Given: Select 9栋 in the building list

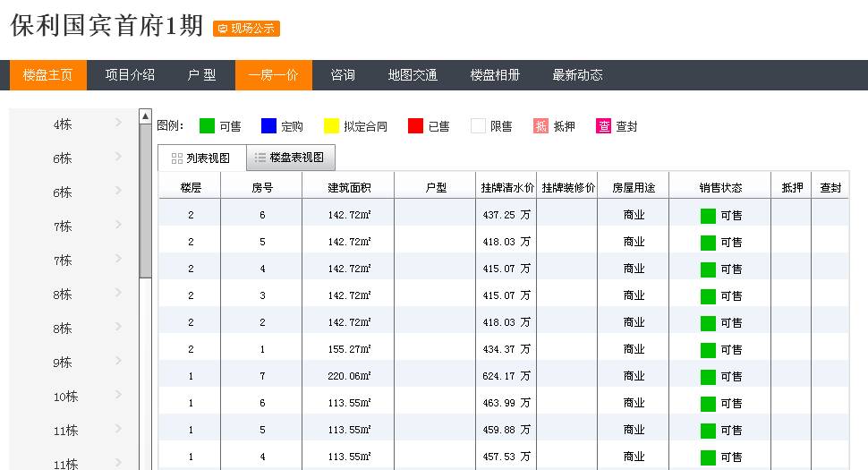Looking at the screenshot, I should point(63,363).
